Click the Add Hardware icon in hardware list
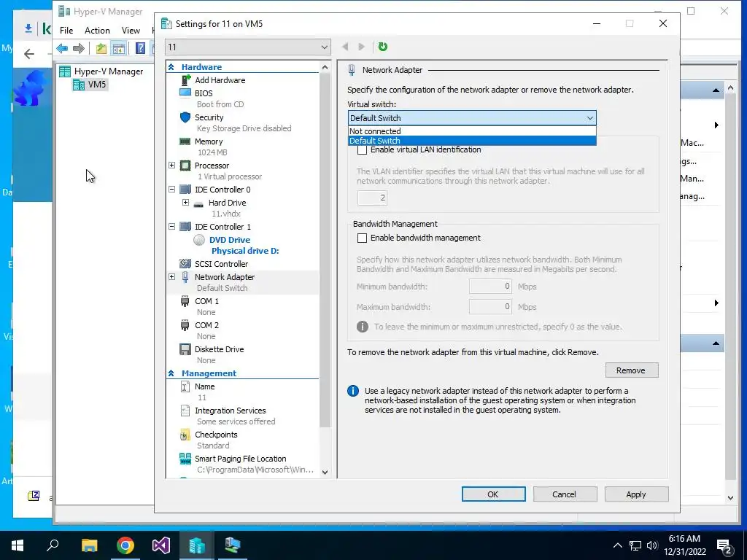 pyautogui.click(x=186, y=80)
